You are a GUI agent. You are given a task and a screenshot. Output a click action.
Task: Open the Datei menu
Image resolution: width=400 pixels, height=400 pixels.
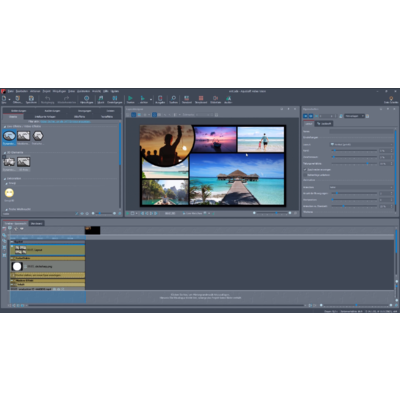pyautogui.click(x=11, y=91)
